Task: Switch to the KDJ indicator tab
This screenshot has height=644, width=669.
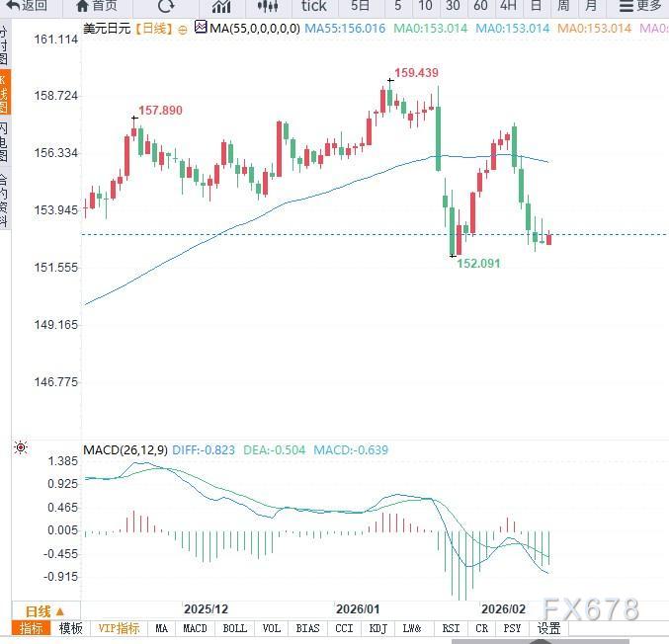Action: pos(377,628)
